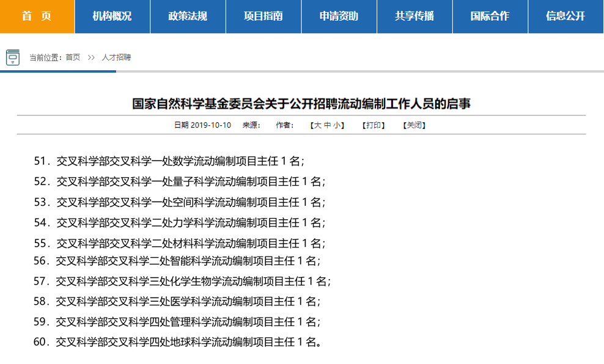Select item 54 力学科学 position line
This screenshot has height=364, width=604.
(180, 222)
